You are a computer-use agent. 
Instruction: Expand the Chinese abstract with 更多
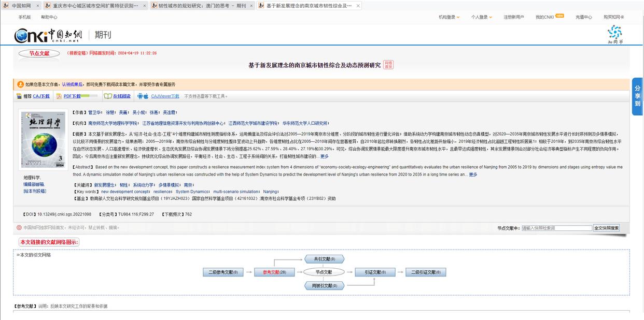click(x=324, y=156)
